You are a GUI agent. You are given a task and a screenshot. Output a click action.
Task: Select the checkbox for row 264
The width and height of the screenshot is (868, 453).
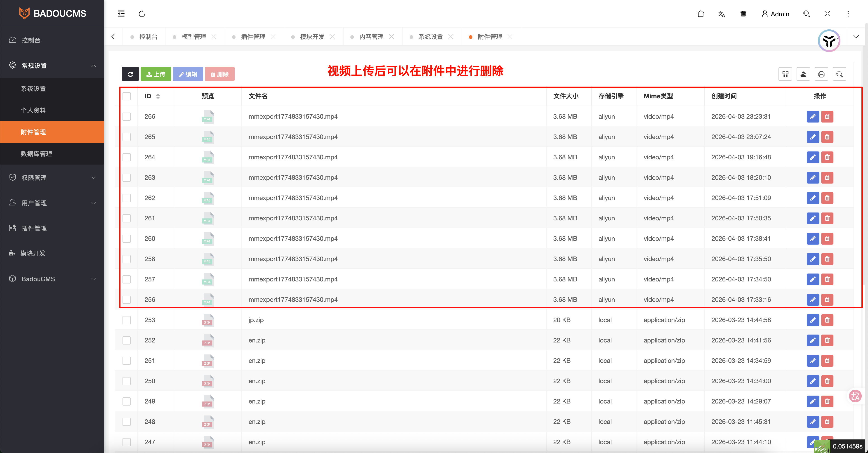click(x=127, y=157)
